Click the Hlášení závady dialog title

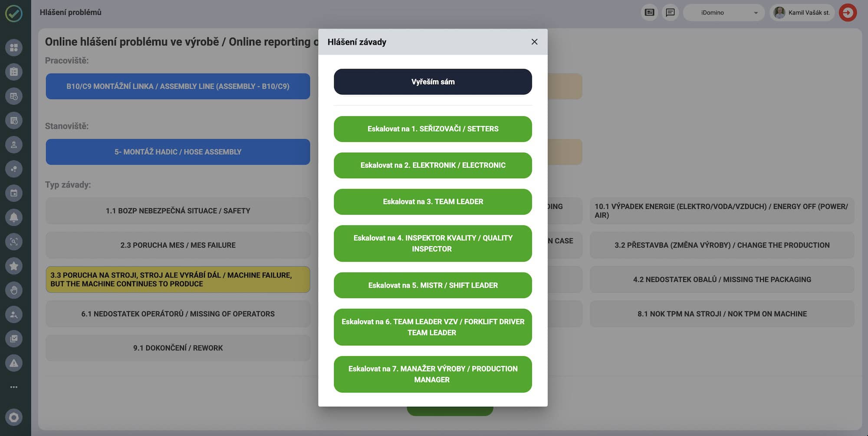tap(357, 42)
